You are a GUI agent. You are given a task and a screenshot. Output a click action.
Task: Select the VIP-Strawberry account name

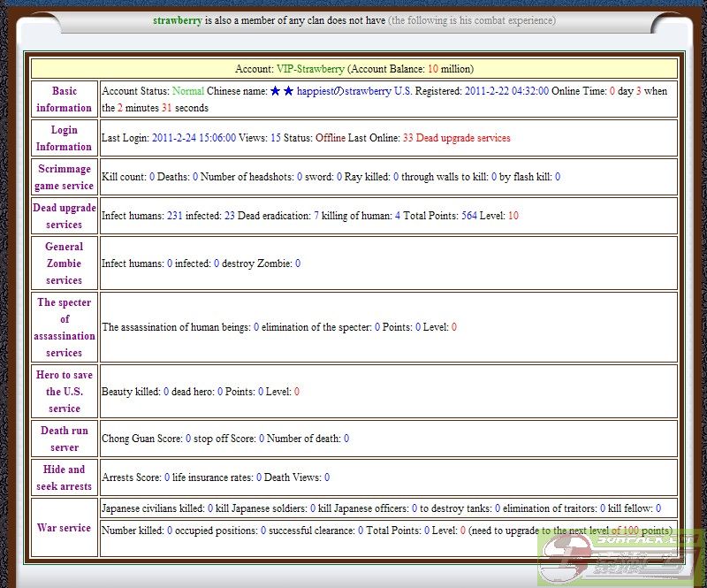coord(310,69)
